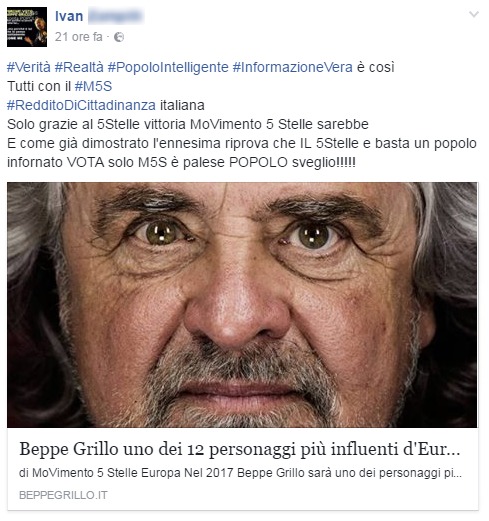489x521 pixels.
Task: Click the post text 'Solo grazie al 5Stelle vittoria'
Action: 96,124
